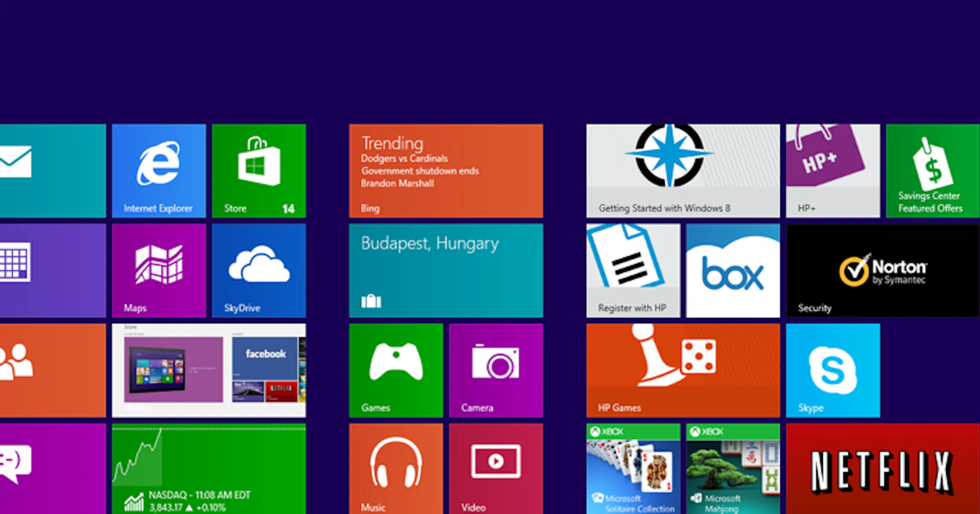This screenshot has width=980, height=514.
Task: Open the SkyDrive tile
Action: click(x=259, y=270)
